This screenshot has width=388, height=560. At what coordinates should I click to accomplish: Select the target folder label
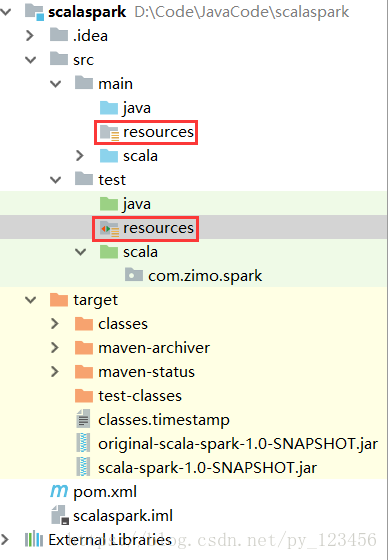95,300
